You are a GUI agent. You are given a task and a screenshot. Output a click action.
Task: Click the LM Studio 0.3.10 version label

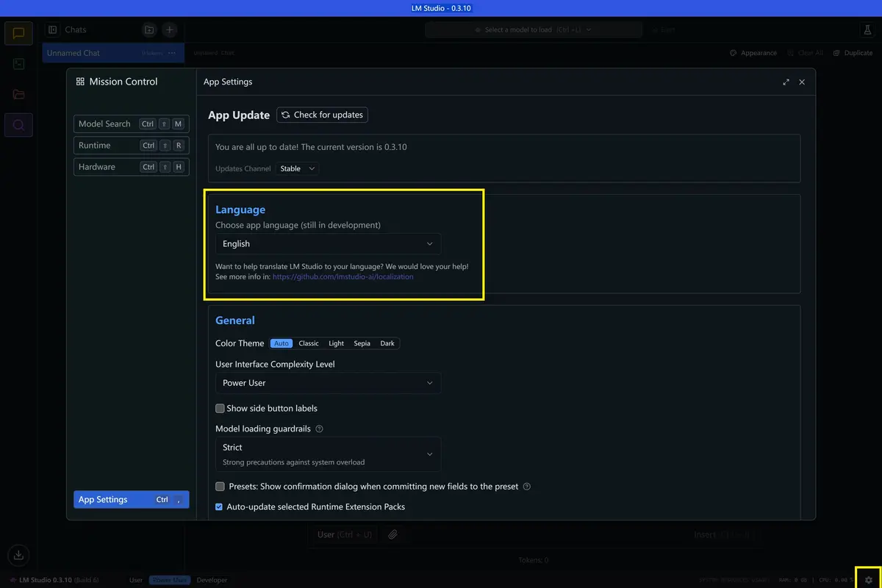[x=46, y=580]
